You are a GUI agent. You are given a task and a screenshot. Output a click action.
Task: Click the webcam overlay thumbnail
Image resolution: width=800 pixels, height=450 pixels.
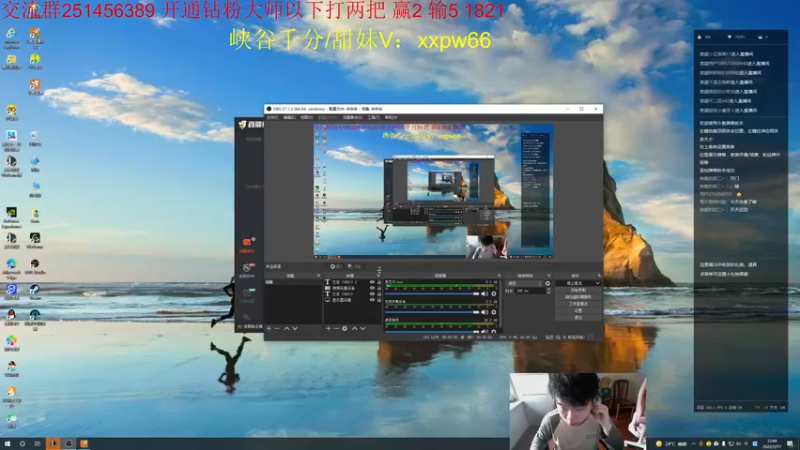578,411
